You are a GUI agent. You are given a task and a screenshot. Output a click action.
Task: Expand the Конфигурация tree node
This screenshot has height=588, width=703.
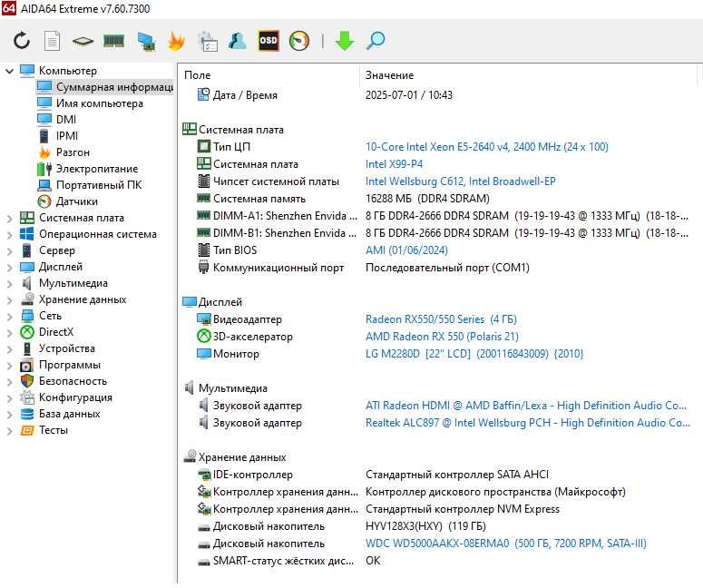(9, 397)
